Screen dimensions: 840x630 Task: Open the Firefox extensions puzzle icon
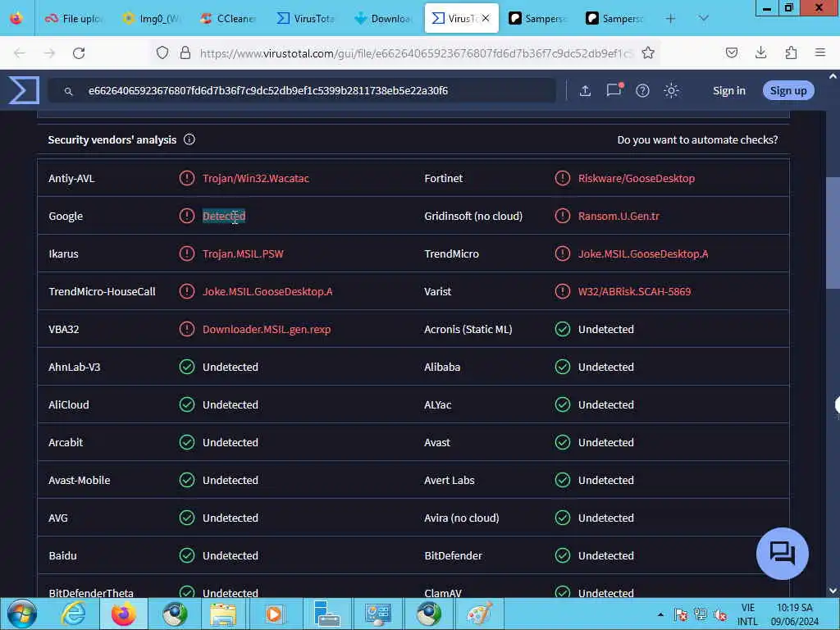(791, 52)
